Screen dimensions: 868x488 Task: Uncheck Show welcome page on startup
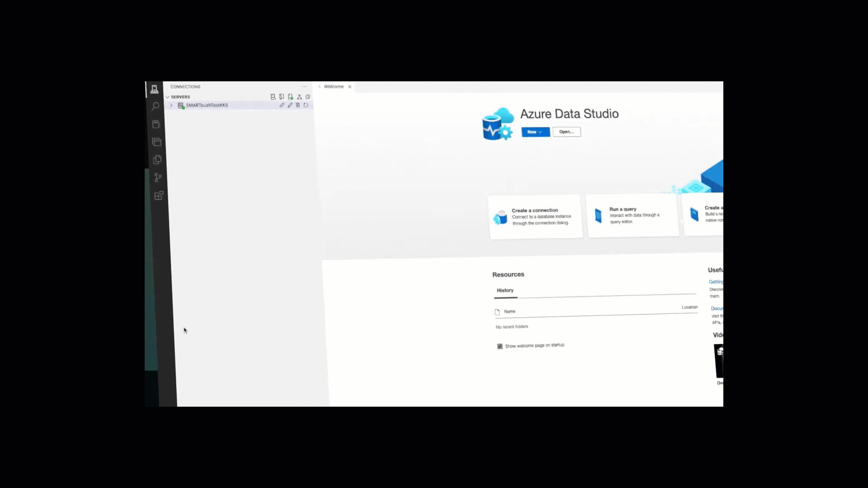500,346
